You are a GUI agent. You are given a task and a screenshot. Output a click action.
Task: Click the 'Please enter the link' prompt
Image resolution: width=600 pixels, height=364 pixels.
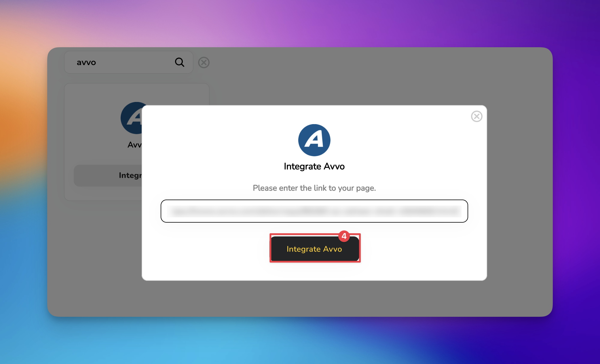point(314,188)
